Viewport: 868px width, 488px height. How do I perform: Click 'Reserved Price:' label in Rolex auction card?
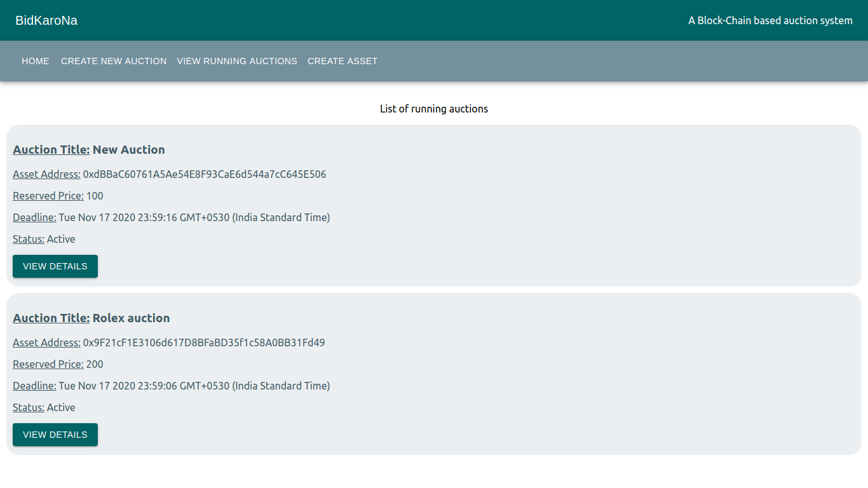coord(48,364)
